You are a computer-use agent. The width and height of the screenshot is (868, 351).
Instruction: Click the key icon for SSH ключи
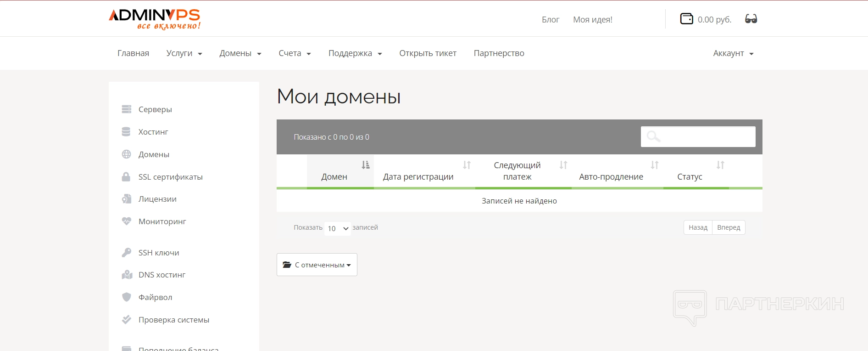[x=127, y=253]
